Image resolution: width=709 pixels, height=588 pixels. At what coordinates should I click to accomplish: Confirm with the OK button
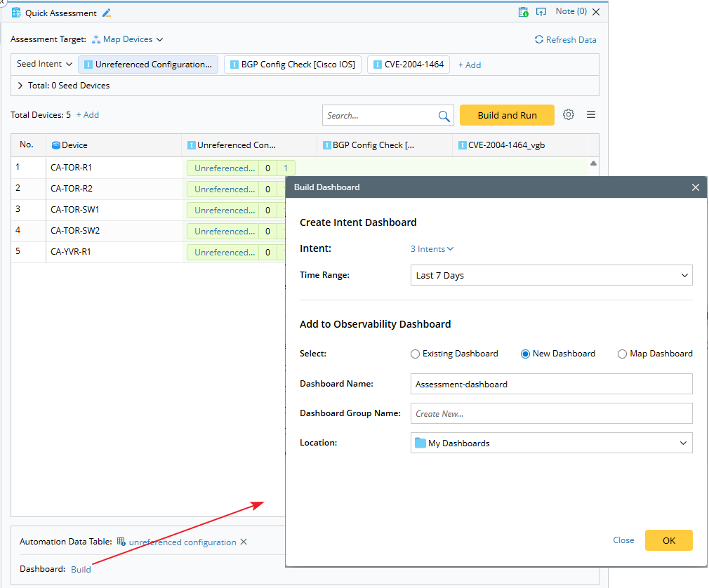(668, 540)
